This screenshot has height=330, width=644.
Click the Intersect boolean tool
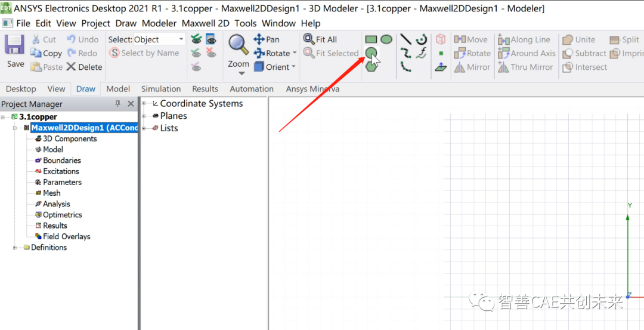tap(585, 67)
